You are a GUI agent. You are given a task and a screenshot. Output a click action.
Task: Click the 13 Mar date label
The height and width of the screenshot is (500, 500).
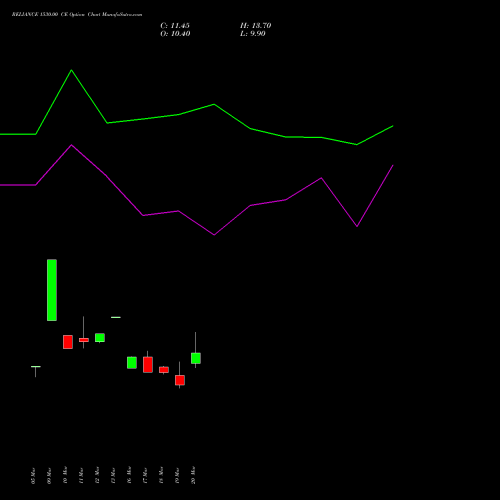(x=113, y=476)
